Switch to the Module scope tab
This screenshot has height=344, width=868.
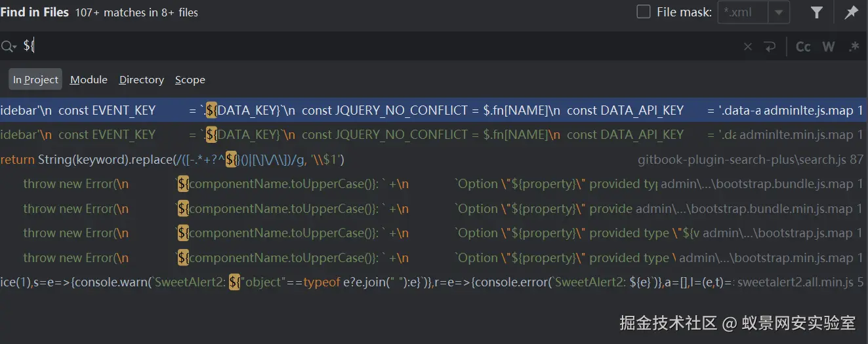point(89,79)
